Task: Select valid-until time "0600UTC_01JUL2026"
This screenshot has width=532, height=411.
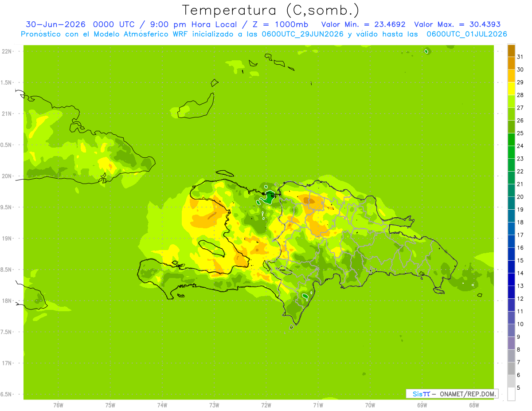Action: point(467,34)
